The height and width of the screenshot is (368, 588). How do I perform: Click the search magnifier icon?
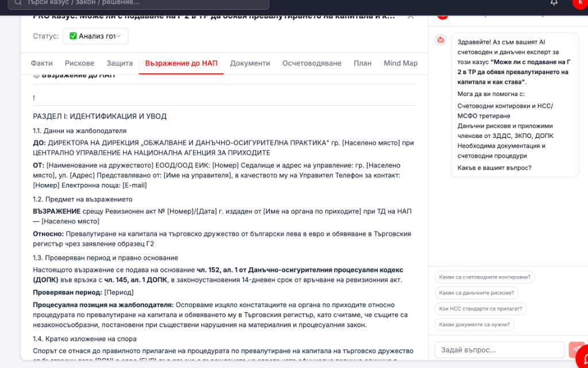[18, 2]
